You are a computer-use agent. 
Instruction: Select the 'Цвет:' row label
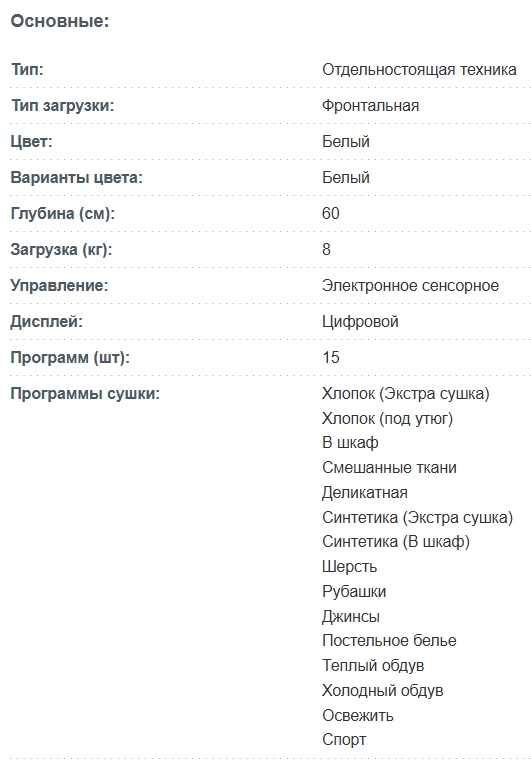pyautogui.click(x=31, y=142)
